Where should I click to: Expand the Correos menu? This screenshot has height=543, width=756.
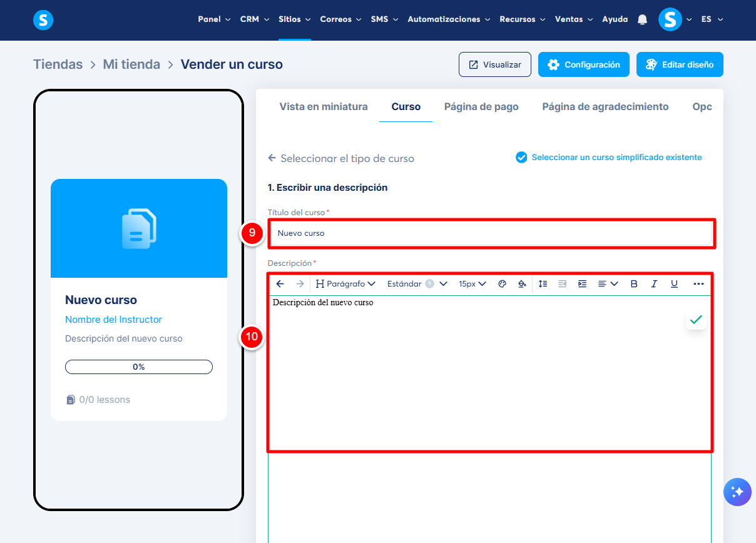341,19
